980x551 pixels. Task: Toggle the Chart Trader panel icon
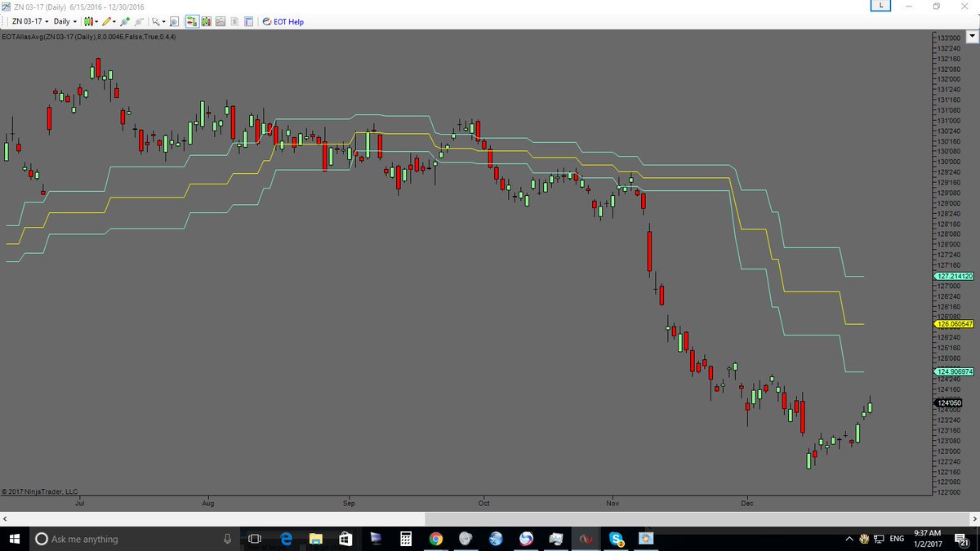[192, 21]
